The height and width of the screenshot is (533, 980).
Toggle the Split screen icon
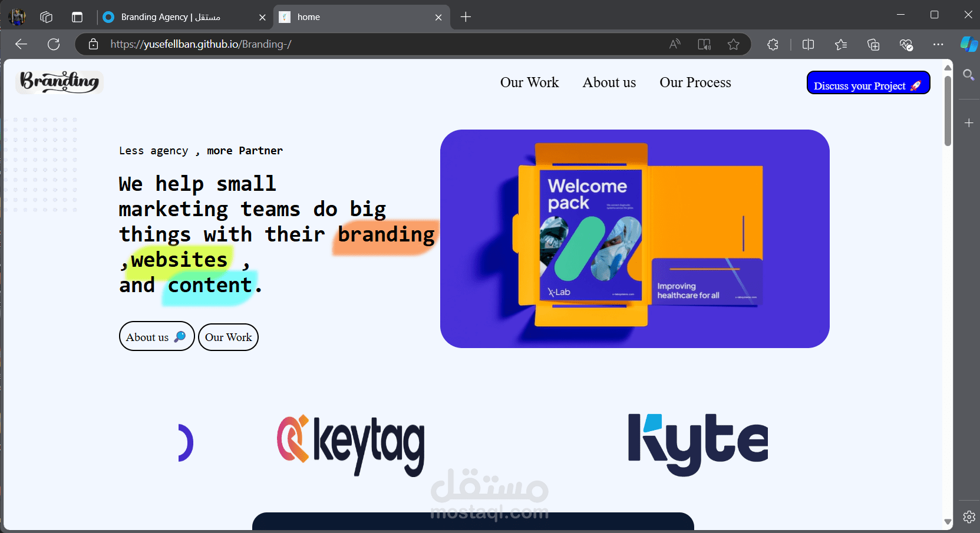(x=808, y=44)
